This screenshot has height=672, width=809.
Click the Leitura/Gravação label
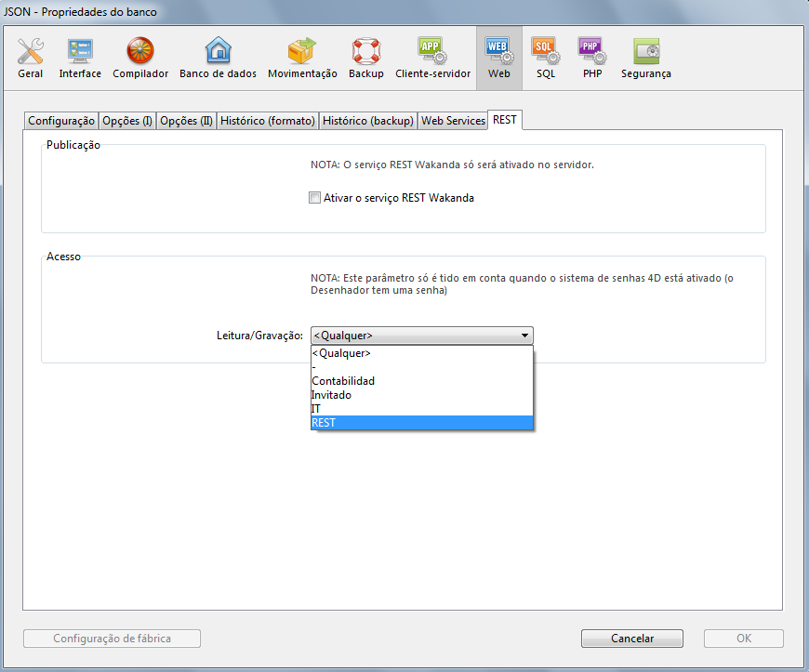coord(259,336)
